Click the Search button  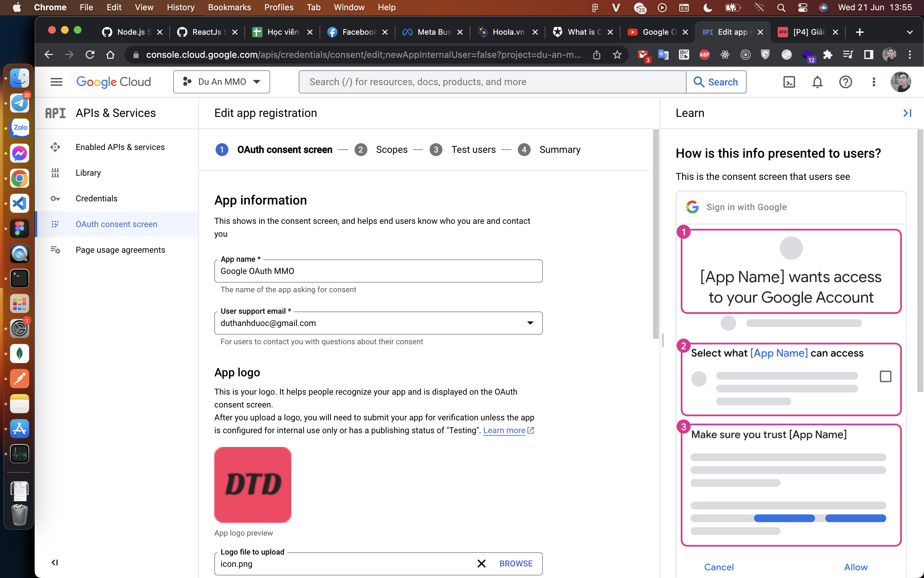(x=716, y=82)
